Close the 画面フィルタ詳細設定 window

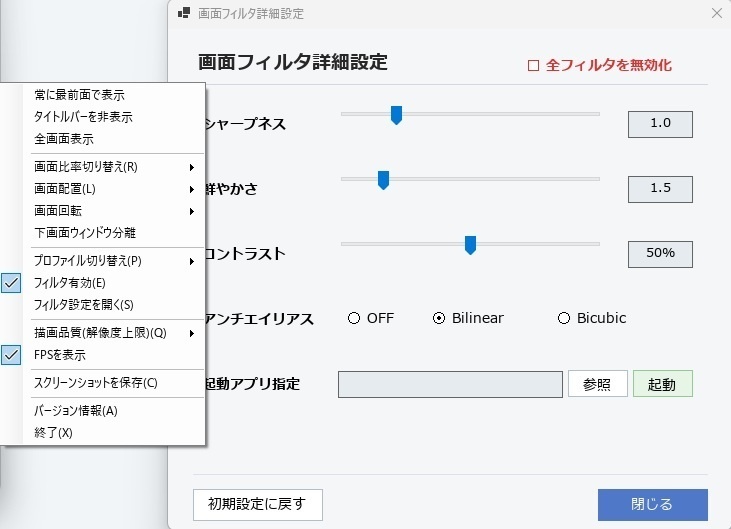pyautogui.click(x=717, y=13)
